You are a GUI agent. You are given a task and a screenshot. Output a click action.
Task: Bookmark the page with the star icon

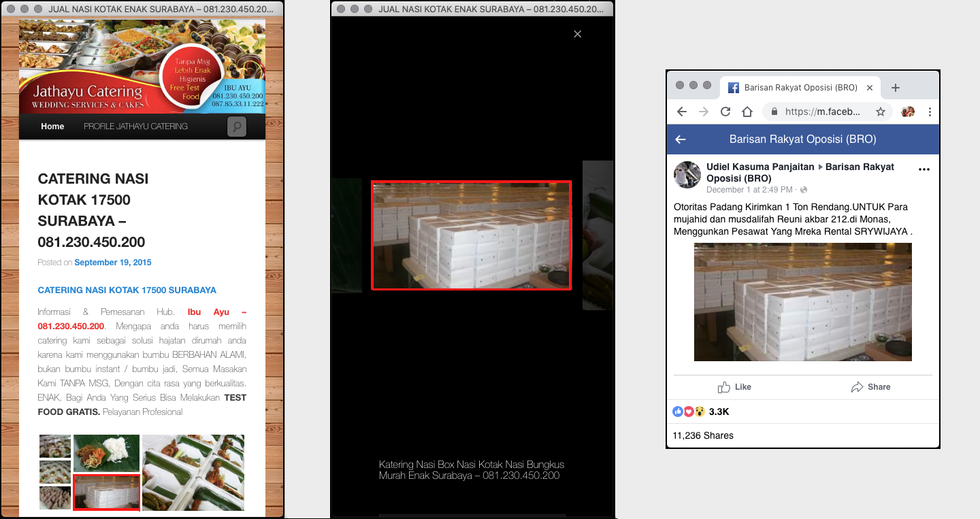coord(880,112)
